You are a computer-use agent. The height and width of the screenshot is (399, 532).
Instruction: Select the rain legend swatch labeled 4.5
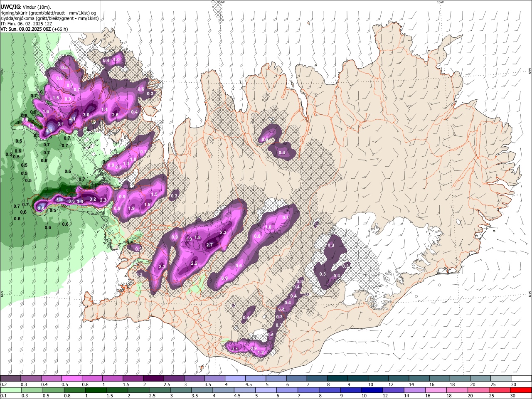244,390
